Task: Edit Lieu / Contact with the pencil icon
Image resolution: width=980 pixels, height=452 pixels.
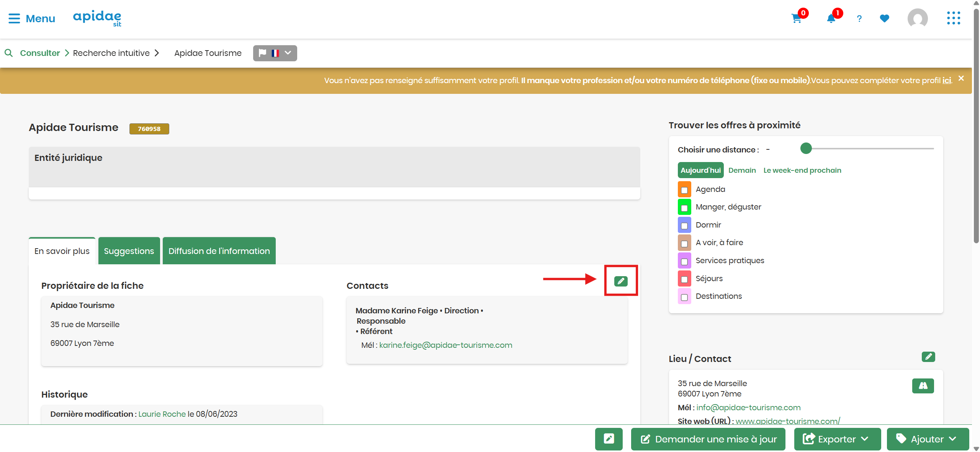Action: 928,357
